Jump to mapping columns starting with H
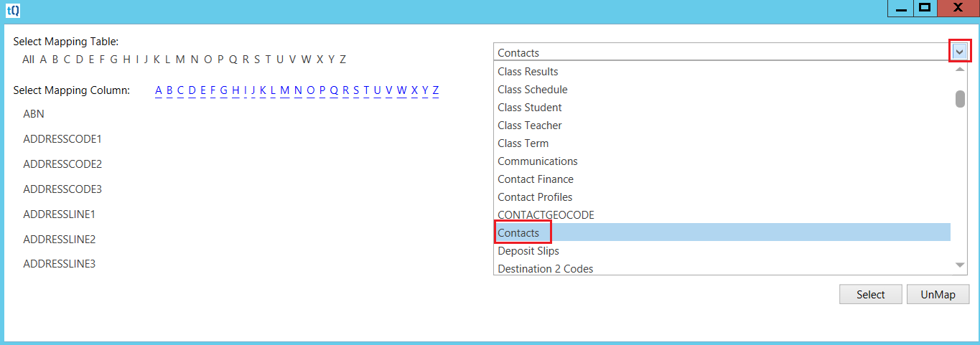This screenshot has height=345, width=980. click(235, 90)
